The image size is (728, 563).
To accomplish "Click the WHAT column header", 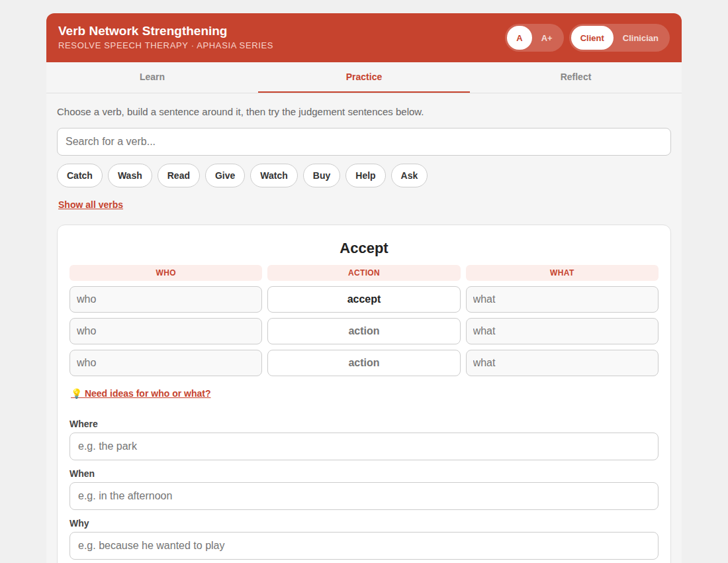I will pos(563,273).
